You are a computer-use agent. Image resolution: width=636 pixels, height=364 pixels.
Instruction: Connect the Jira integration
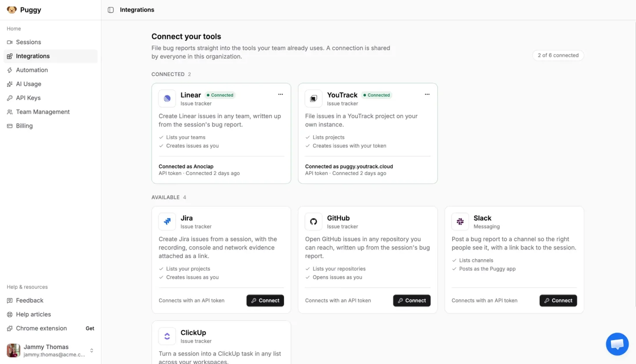[x=265, y=300]
